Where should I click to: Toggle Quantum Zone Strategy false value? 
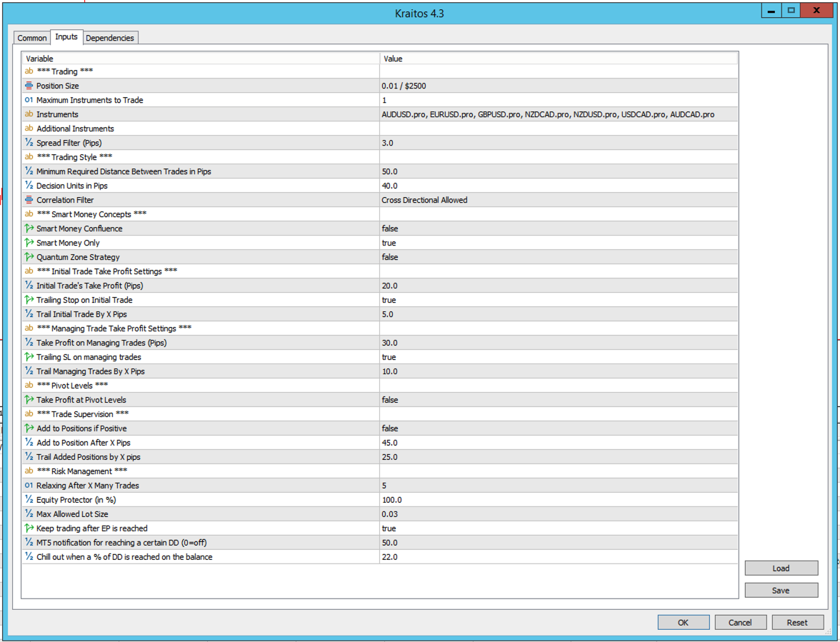tap(390, 257)
